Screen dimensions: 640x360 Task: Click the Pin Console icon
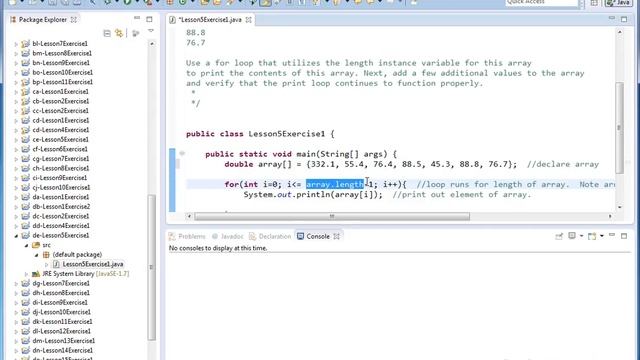[559, 236]
